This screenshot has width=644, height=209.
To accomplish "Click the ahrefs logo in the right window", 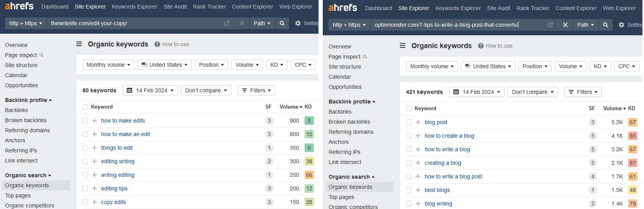I will [343, 8].
